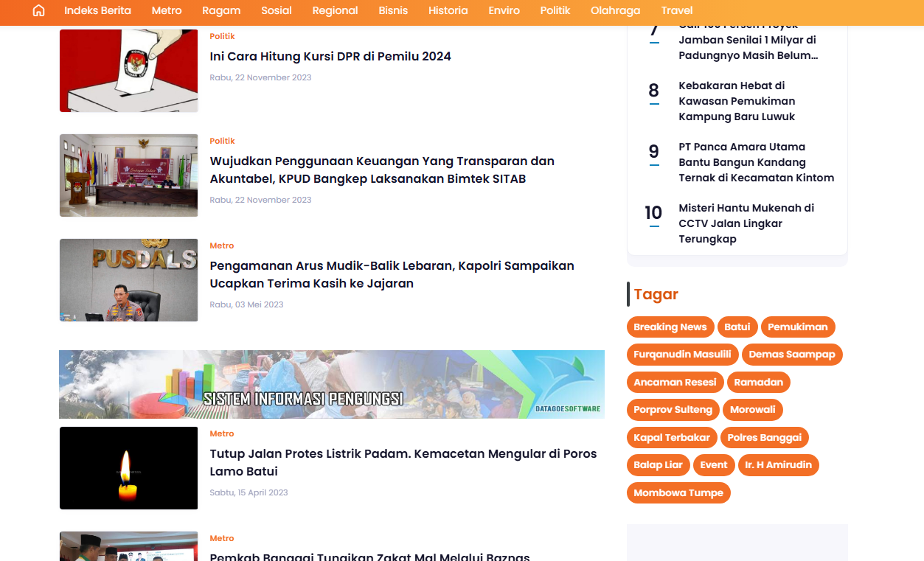Choose the Mombowa Tumpe tag

tap(678, 493)
